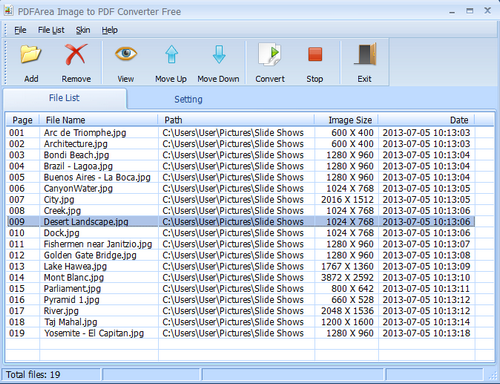Click the red Stop icon
Screen dimensions: 500x384
point(315,54)
